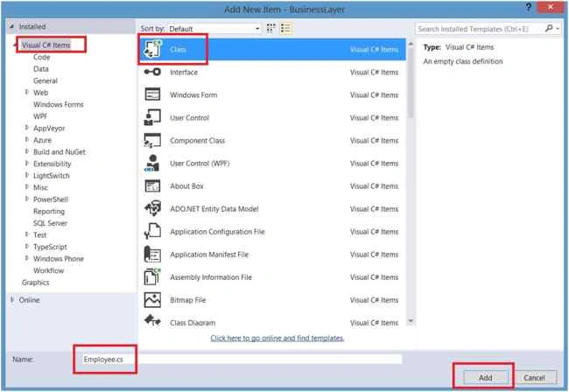Select the Reporting category
The width and height of the screenshot is (569, 392).
point(49,211)
